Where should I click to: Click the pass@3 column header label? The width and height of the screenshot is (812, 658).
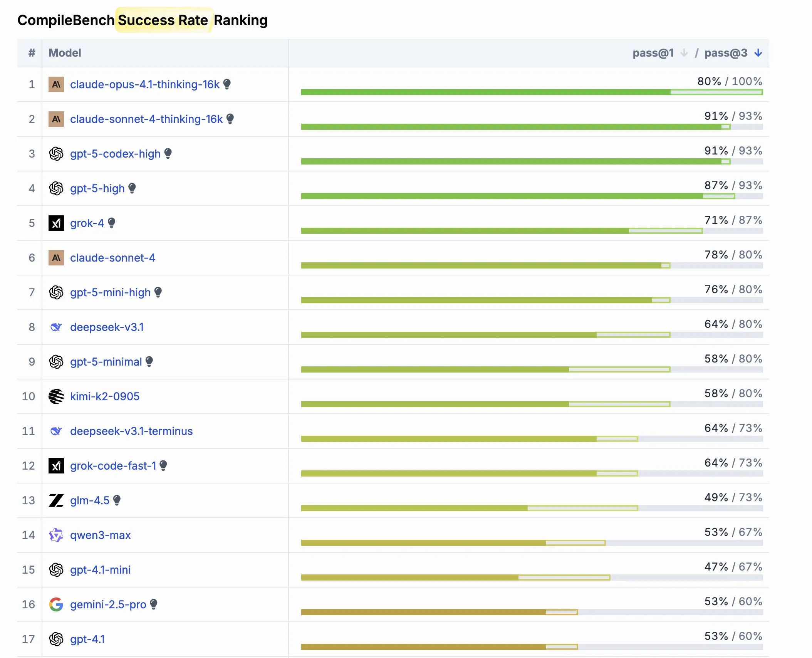[726, 53]
